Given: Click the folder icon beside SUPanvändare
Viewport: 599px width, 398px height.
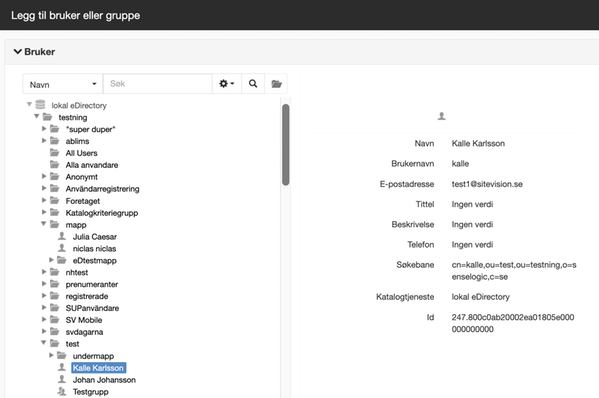Looking at the screenshot, I should pos(55,307).
